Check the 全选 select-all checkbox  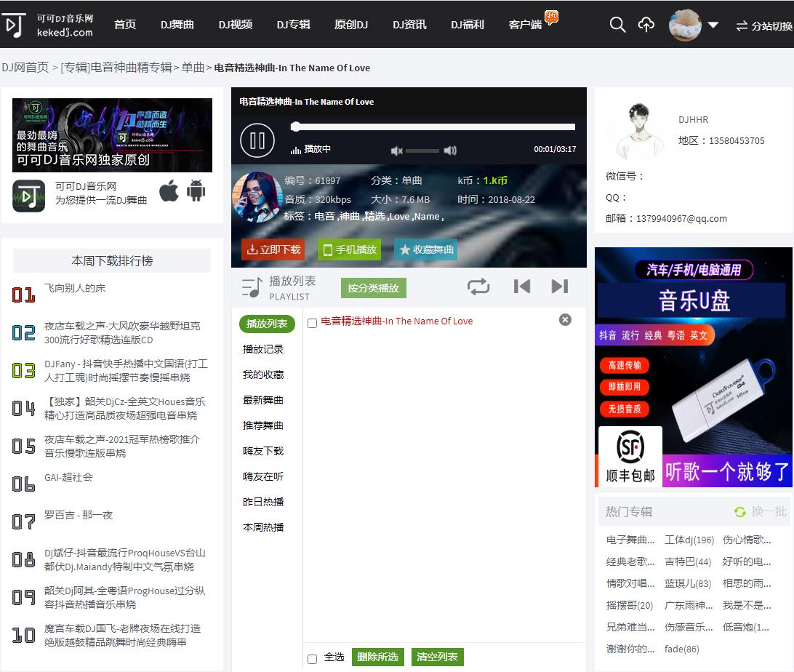(x=312, y=657)
